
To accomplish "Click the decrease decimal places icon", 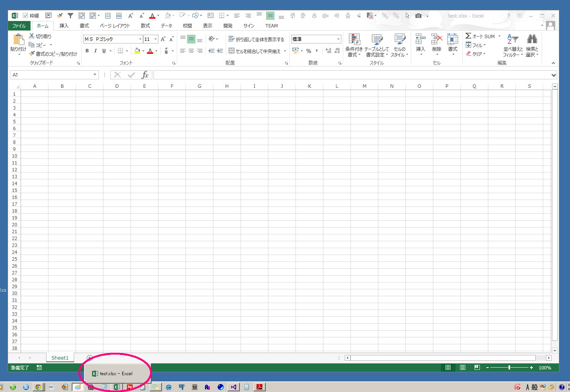I will [x=337, y=51].
